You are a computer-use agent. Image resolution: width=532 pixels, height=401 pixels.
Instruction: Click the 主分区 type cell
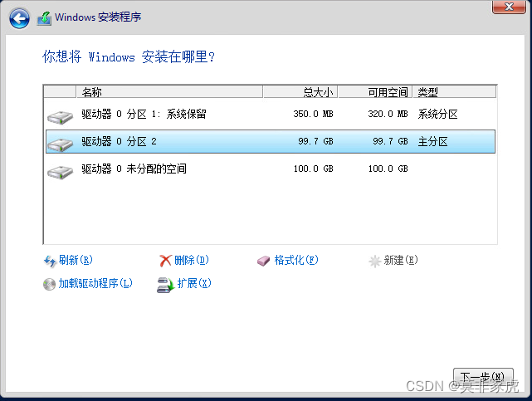(432, 141)
